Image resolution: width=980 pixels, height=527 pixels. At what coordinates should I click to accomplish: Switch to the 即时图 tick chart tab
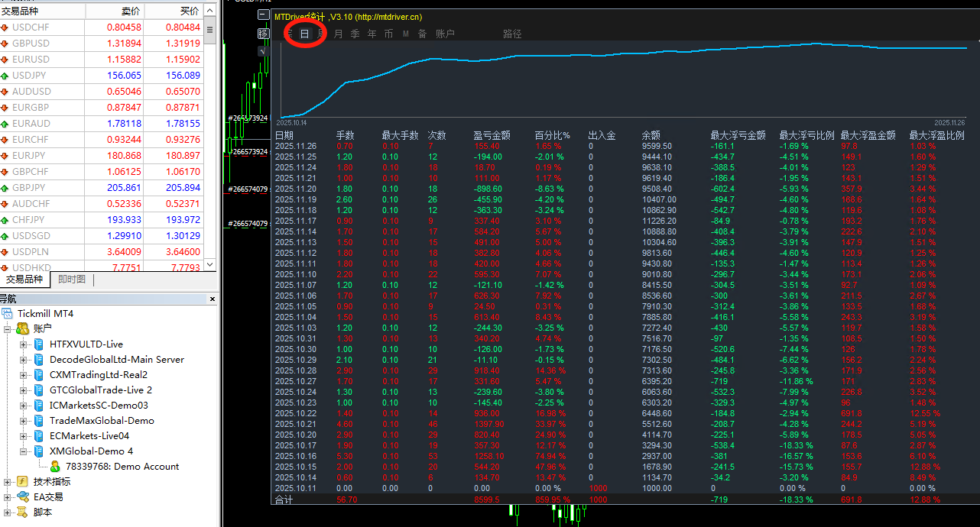tap(72, 280)
